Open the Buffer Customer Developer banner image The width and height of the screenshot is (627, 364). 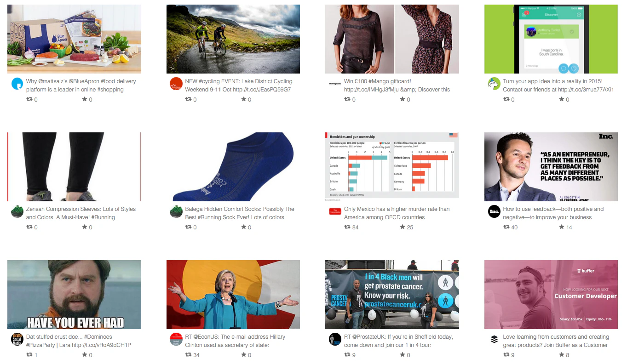coord(551,295)
